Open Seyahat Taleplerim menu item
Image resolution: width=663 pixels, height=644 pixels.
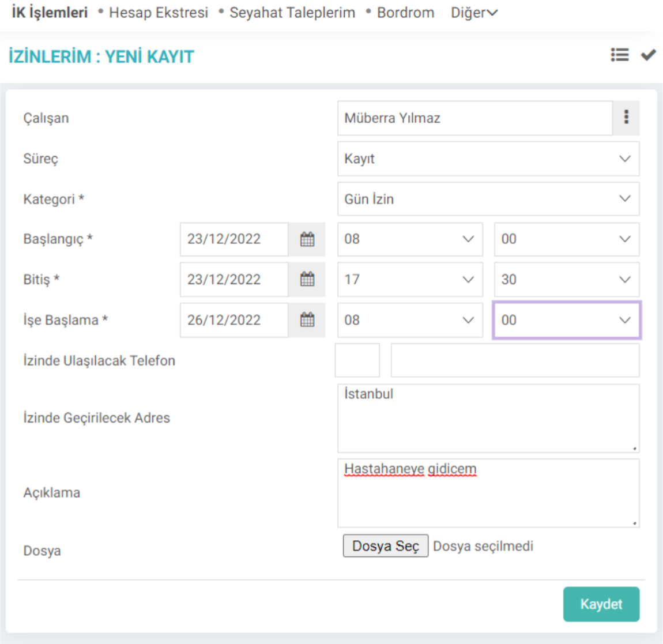(x=292, y=13)
